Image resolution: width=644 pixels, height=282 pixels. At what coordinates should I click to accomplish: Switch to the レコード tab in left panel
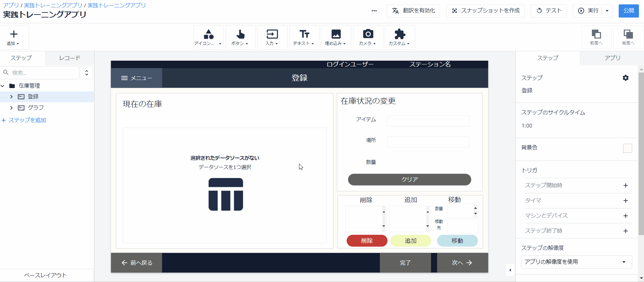70,58
